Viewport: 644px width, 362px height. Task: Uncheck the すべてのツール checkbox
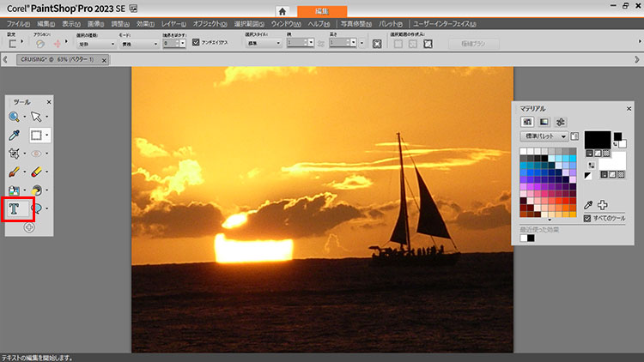pos(587,219)
